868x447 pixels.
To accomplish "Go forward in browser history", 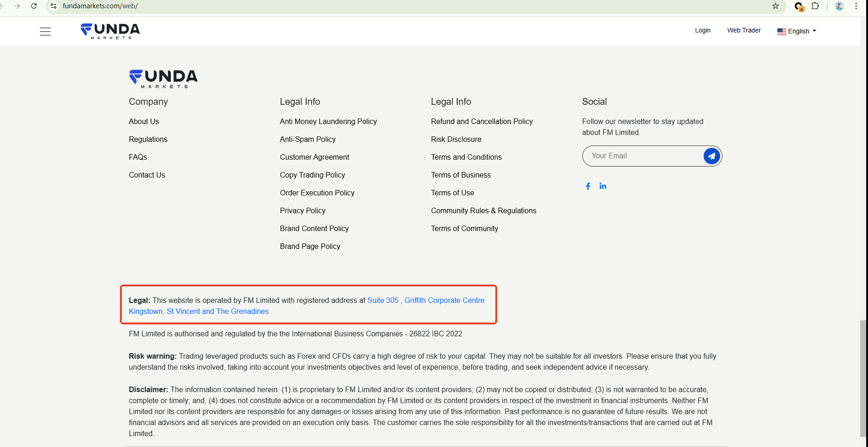I will [17, 6].
